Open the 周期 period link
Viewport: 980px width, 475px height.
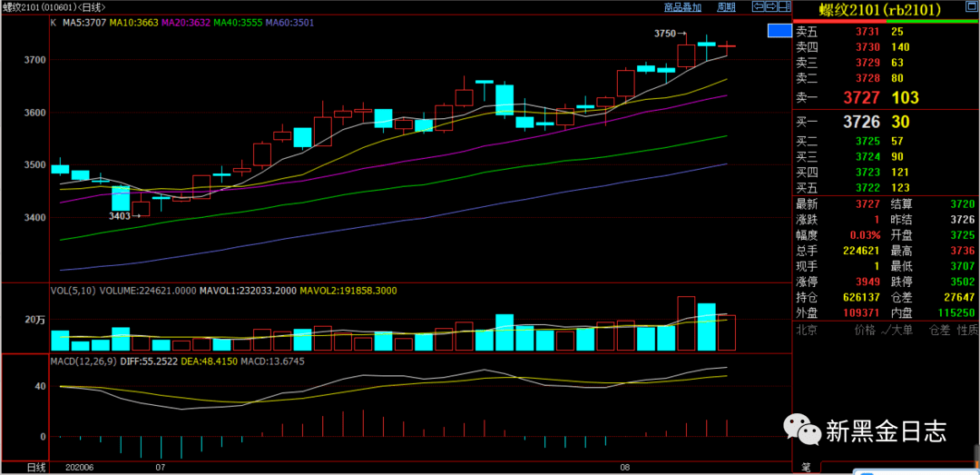(x=726, y=7)
